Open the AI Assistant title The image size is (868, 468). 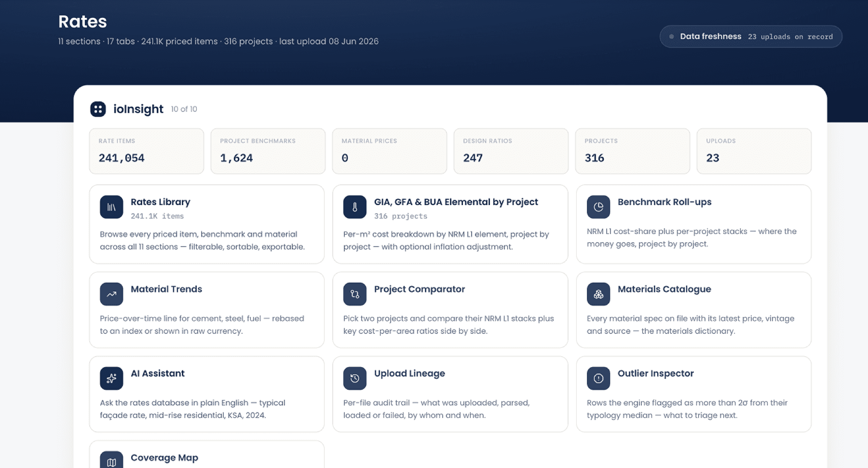click(x=158, y=373)
